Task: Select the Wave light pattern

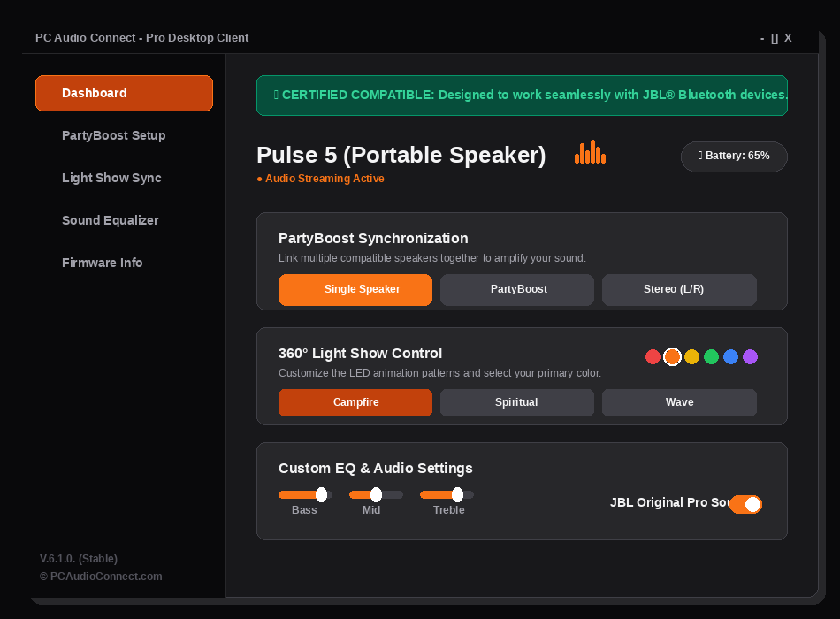Action: pyautogui.click(x=679, y=402)
